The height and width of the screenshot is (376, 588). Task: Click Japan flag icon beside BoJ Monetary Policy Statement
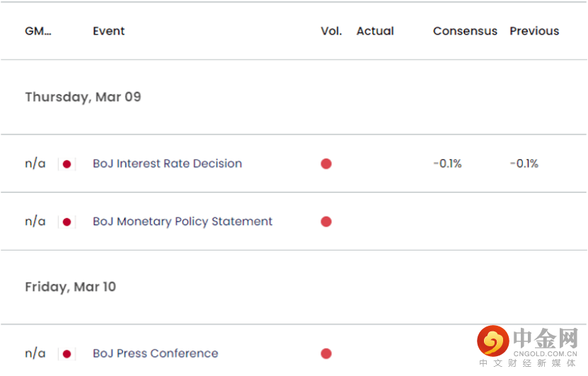click(67, 222)
